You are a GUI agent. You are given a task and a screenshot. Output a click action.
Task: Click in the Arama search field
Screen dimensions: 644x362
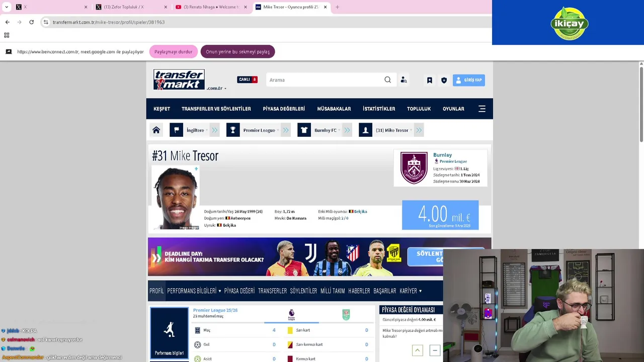(325, 80)
